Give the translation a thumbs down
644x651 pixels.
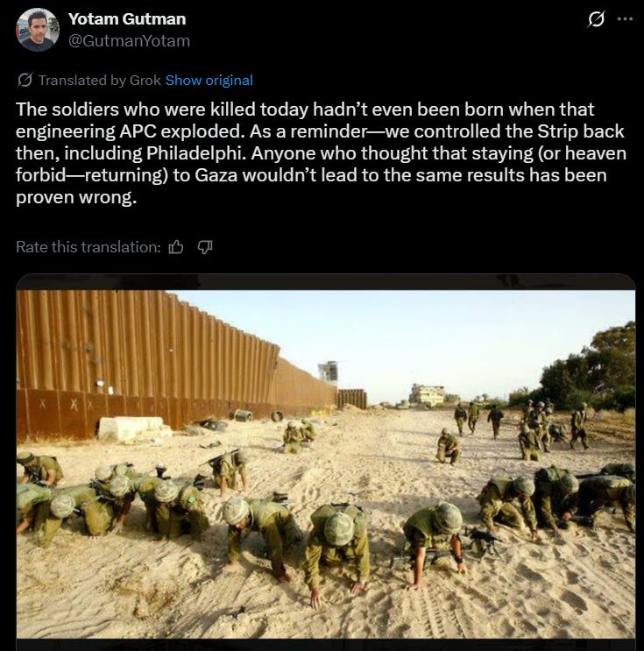point(205,247)
